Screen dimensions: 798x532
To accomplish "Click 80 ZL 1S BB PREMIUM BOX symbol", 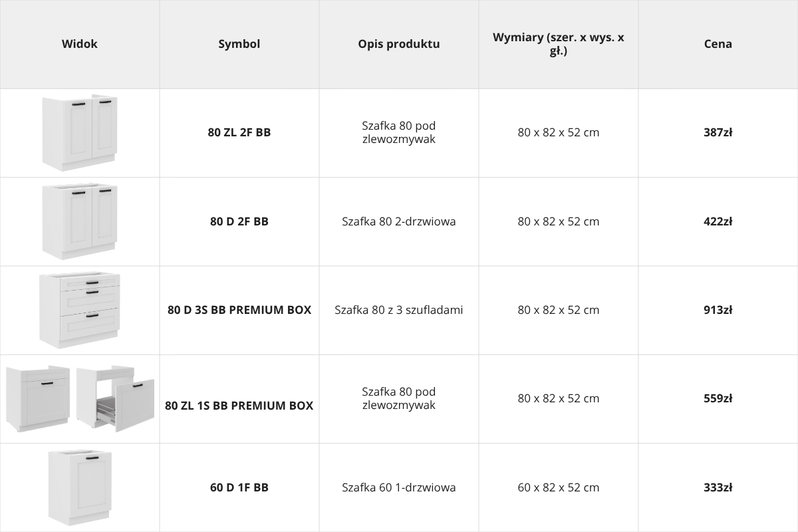I will pos(239,406).
